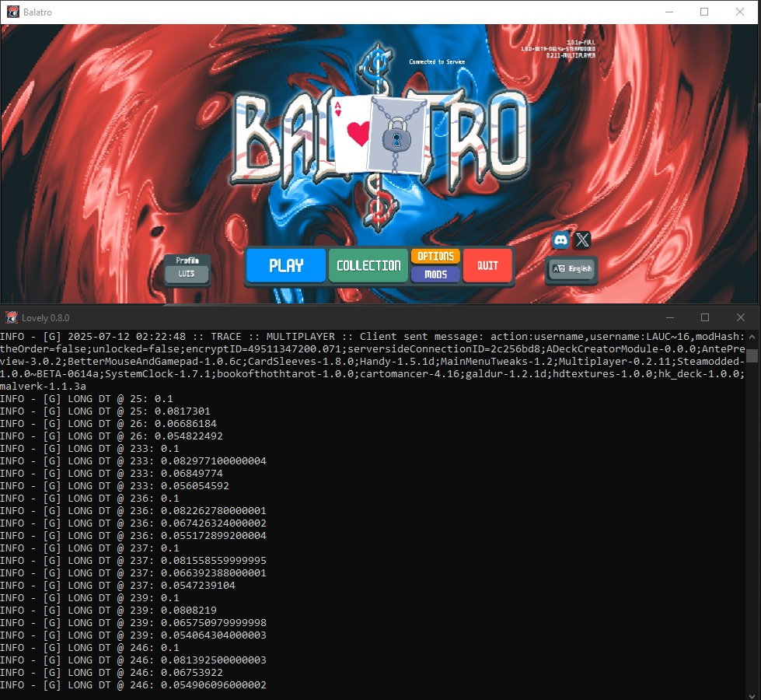The width and height of the screenshot is (761, 700).
Task: Click log line 'LONG DT @ 239: 0.0808219'
Action: 109,610
